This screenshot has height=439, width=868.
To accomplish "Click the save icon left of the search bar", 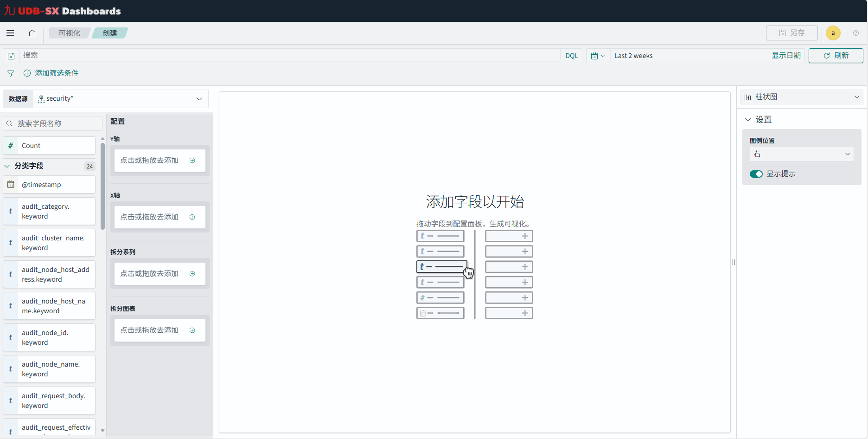I will (x=11, y=55).
